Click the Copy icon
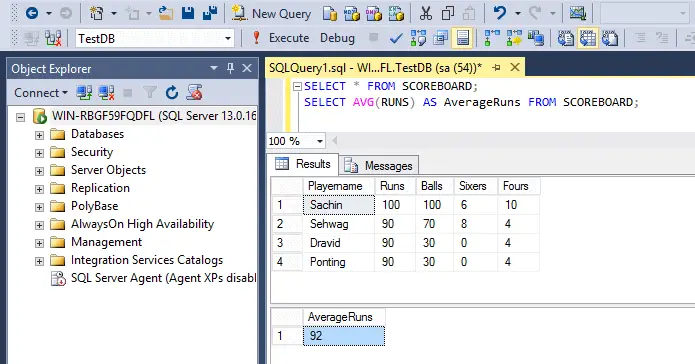 pos(448,14)
